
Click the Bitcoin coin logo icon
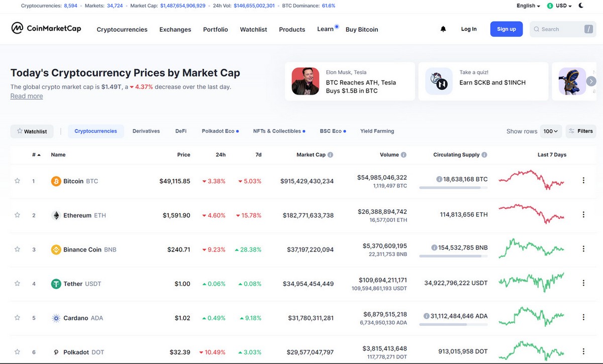[x=56, y=181]
